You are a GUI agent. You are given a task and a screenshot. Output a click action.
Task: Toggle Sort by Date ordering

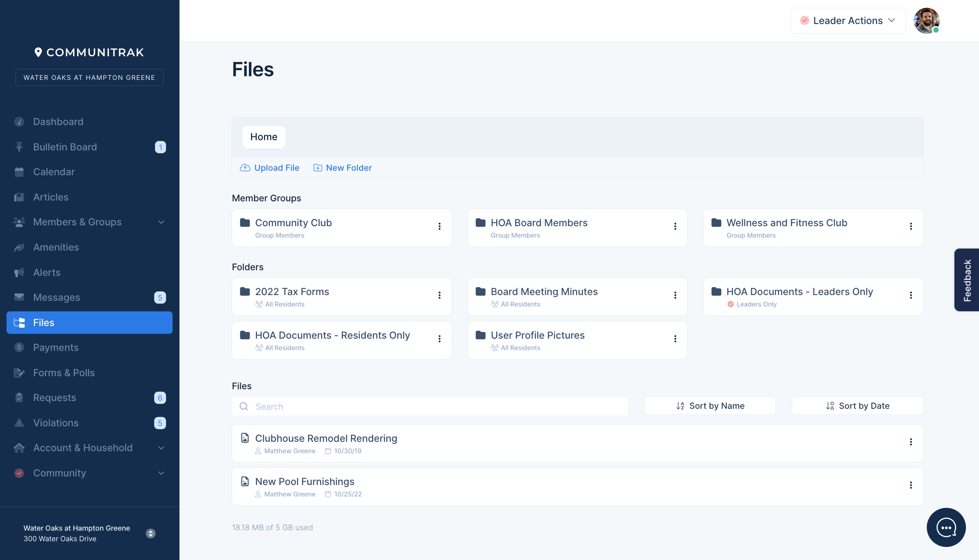point(857,406)
